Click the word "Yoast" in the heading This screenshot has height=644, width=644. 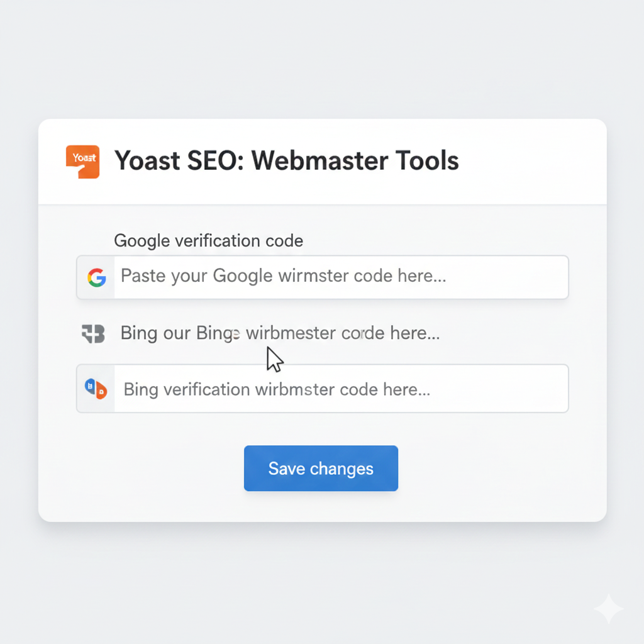(148, 161)
